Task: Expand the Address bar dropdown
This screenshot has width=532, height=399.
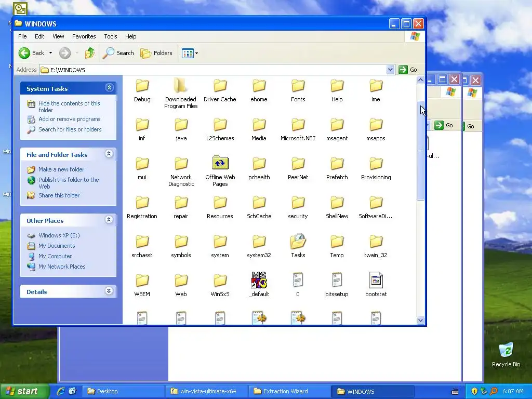Action: point(390,70)
